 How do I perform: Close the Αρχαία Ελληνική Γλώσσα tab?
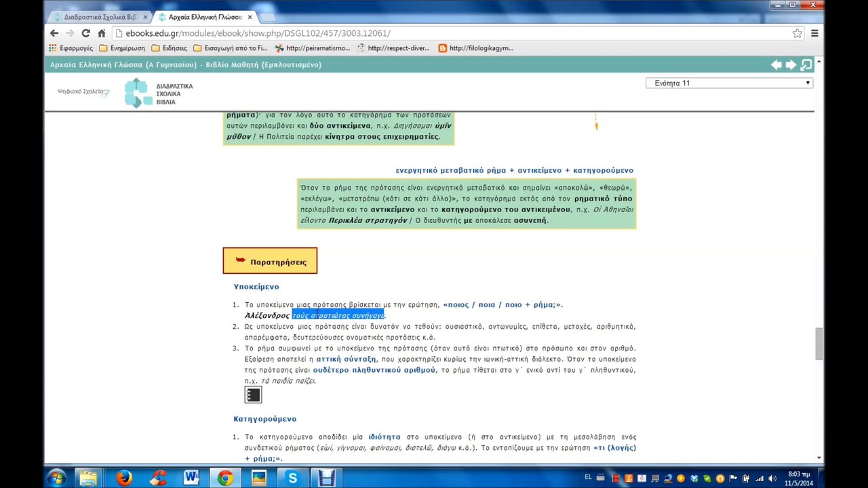[x=250, y=17]
